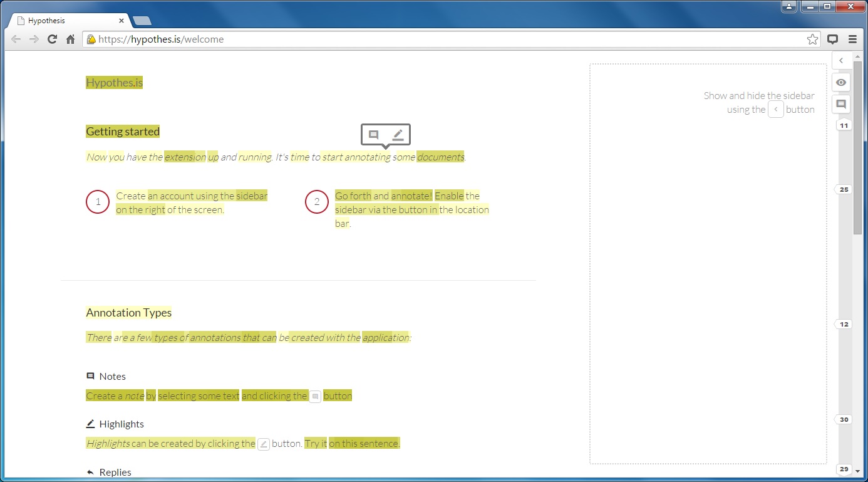The image size is (868, 482).
Task: Click the new page note comment icon in sidebar
Action: (x=841, y=104)
